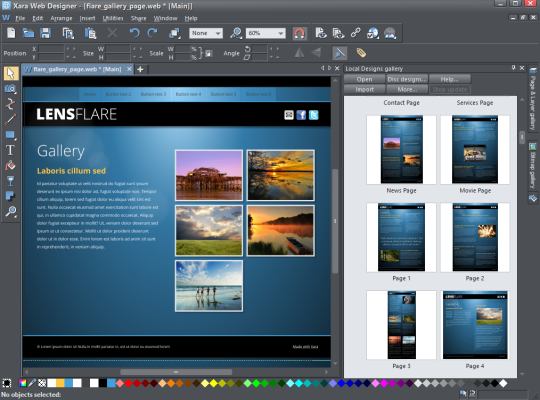Pin the Local Designs gallery panel
This screenshot has width=540, height=400.
pos(513,68)
